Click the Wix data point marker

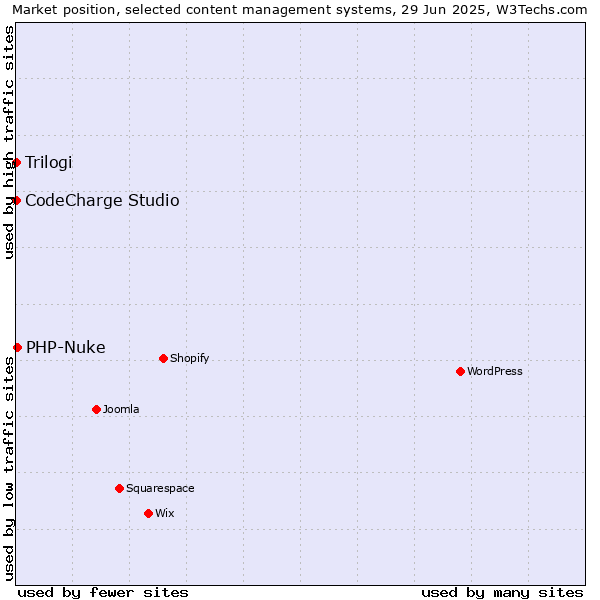coord(148,514)
